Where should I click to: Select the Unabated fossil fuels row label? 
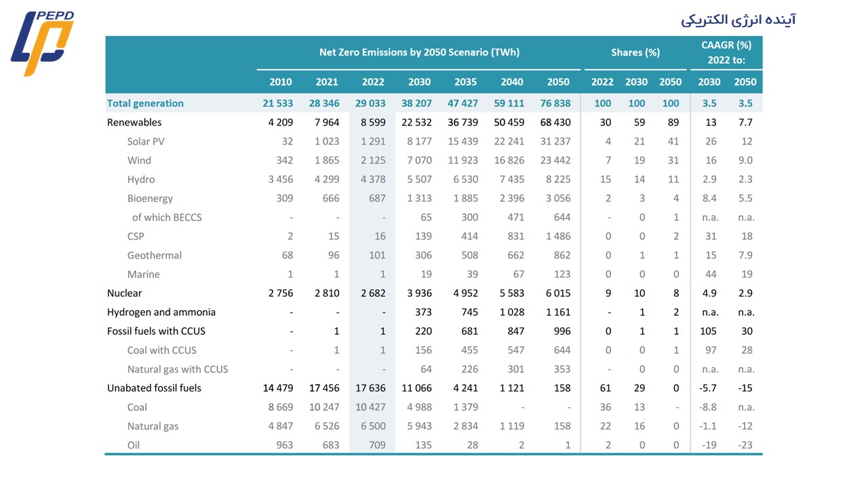click(x=154, y=388)
